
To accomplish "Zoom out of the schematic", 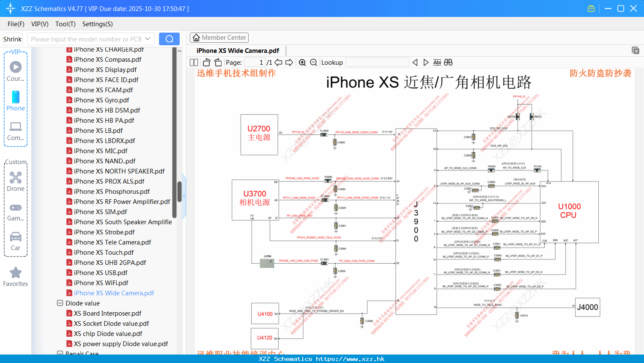I will (313, 62).
